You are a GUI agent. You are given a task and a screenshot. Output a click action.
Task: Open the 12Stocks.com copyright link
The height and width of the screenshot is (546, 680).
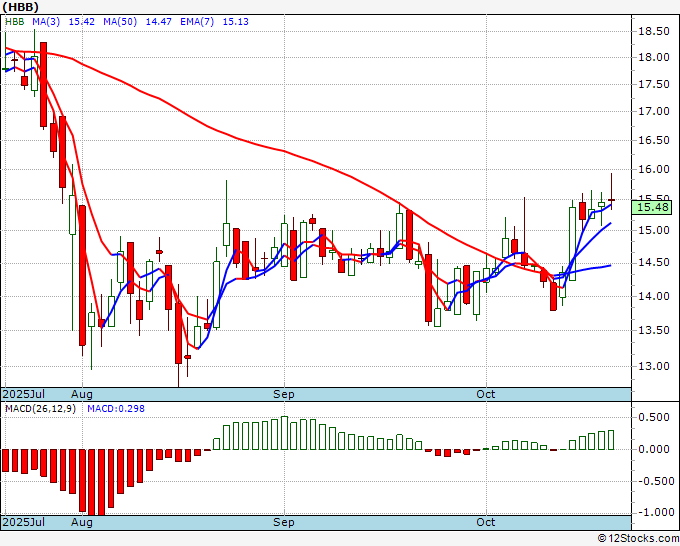click(638, 539)
